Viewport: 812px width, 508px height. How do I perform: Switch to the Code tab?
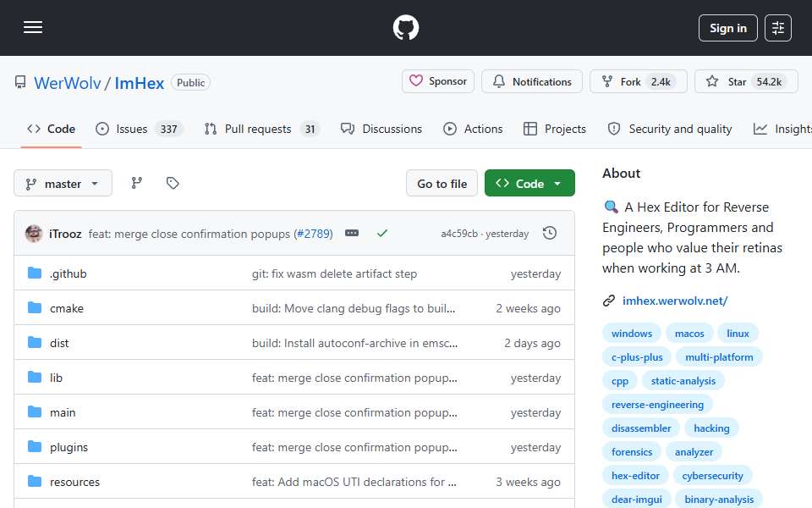52,129
